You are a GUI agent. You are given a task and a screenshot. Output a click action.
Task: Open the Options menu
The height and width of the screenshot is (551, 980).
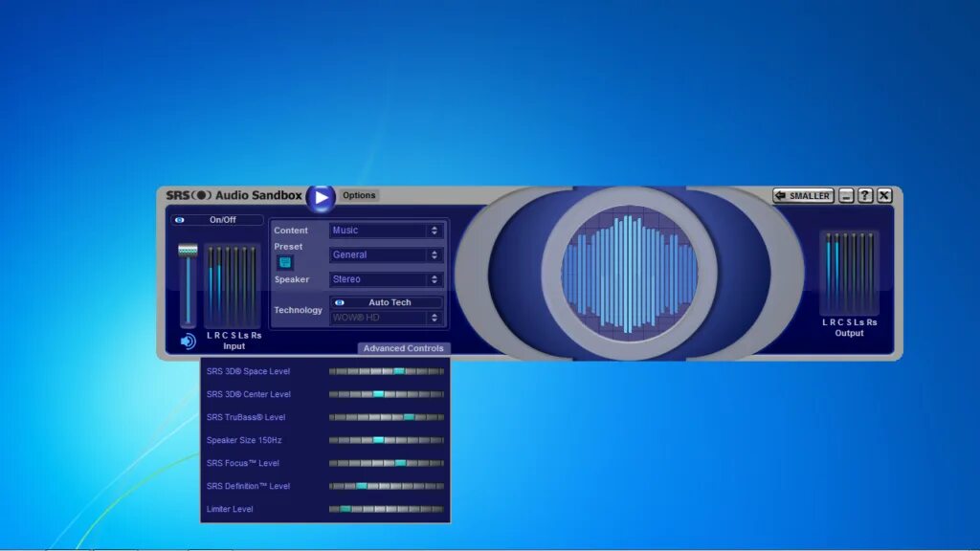pos(359,195)
